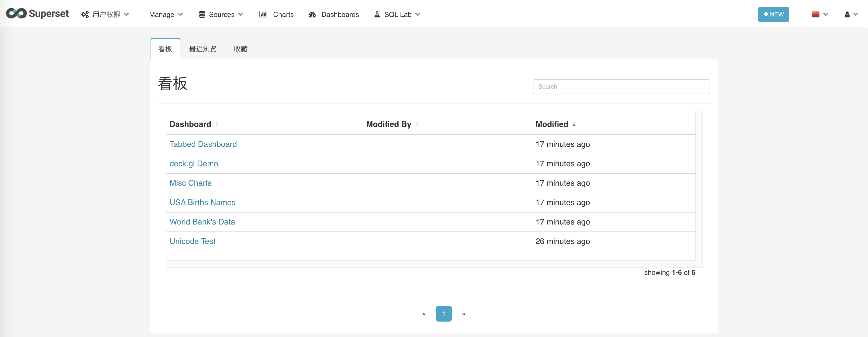Open the Unicode Test dashboard

tap(192, 241)
